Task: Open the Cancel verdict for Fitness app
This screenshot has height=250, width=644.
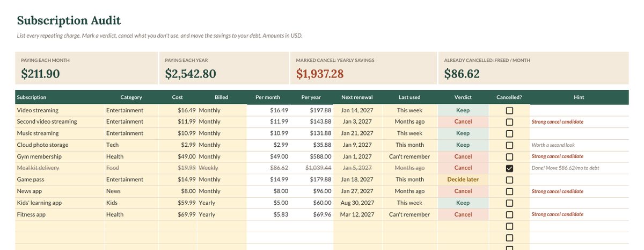Action: [463, 215]
